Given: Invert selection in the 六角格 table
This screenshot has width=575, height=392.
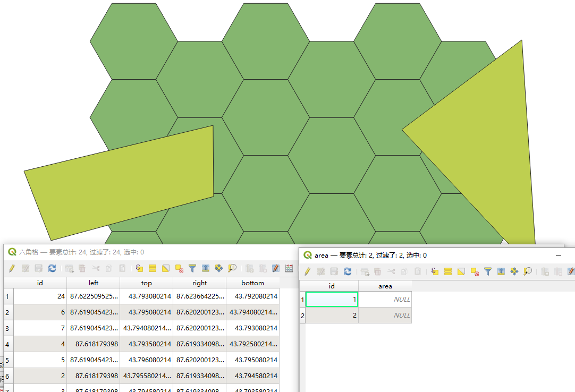Looking at the screenshot, I should pyautogui.click(x=166, y=269).
